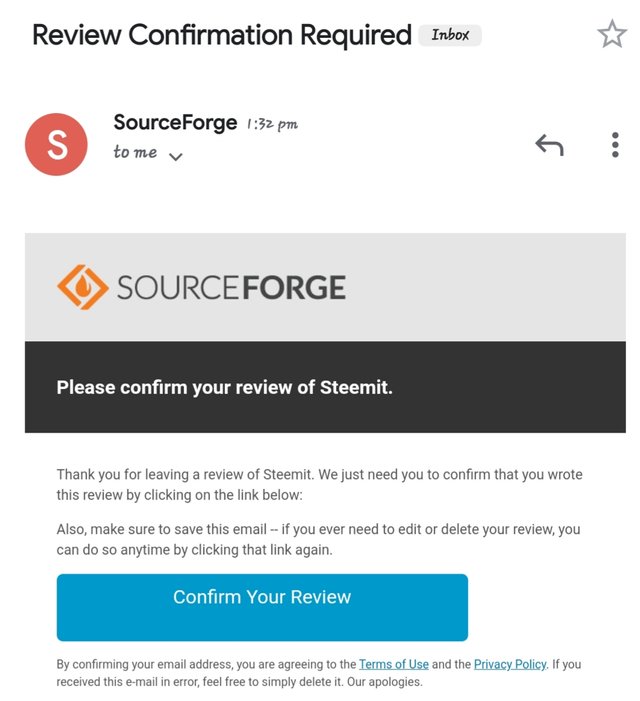Click the 'Also, make sure to save' paragraph

point(318,539)
